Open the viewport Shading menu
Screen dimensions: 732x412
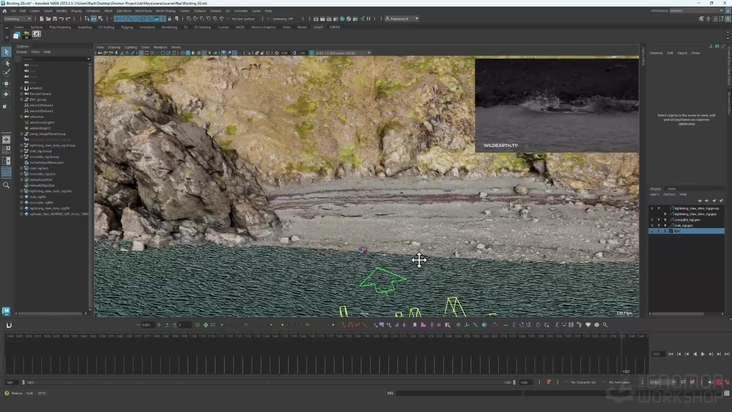pos(114,47)
